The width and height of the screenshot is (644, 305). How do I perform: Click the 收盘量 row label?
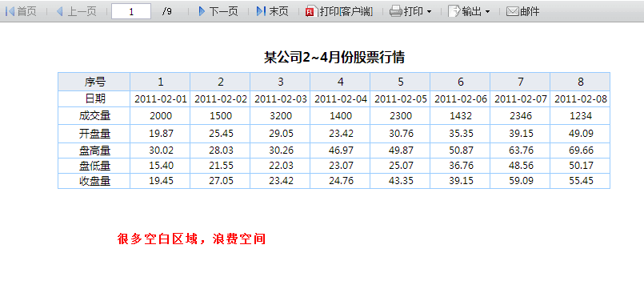95,181
